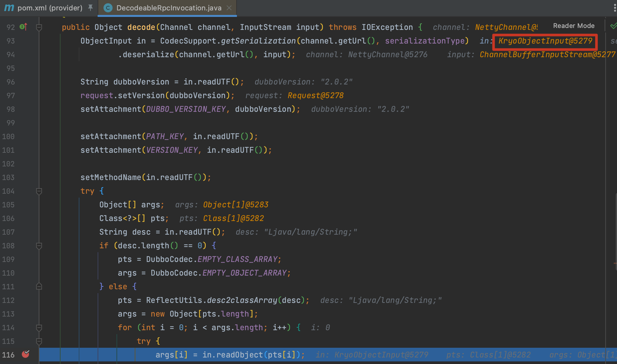Click the Maven icon on pom.xml tab
617x364 pixels.
tap(9, 8)
